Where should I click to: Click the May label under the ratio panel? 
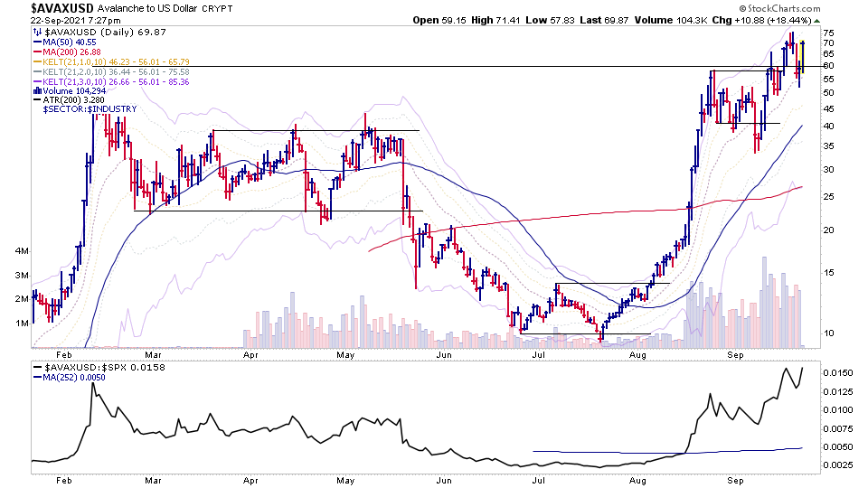pos(345,480)
